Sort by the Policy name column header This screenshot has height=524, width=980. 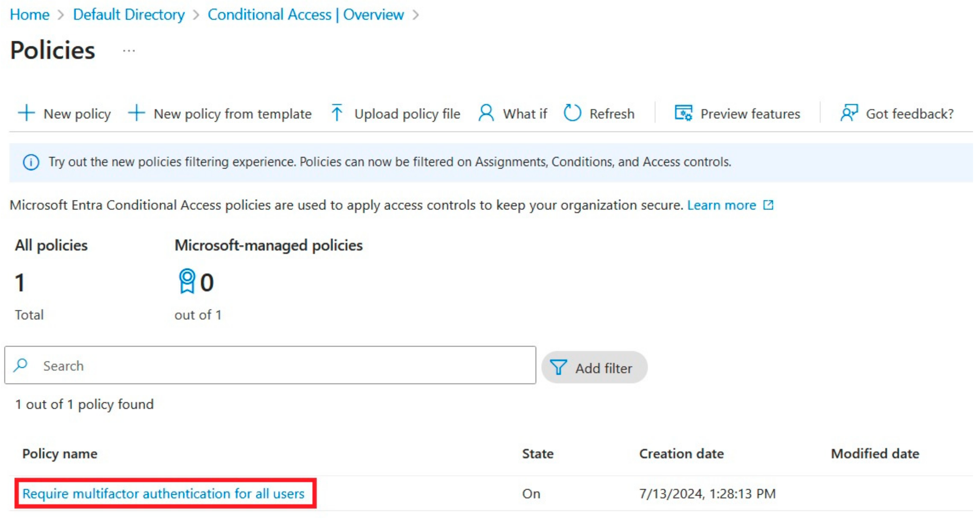60,454
